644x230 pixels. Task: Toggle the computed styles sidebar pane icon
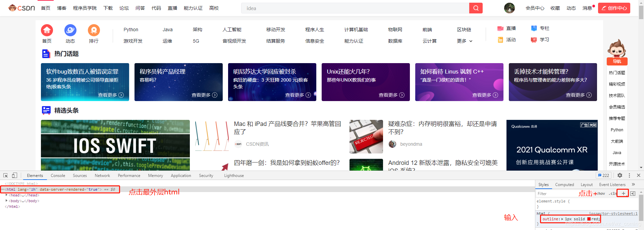pos(633,193)
